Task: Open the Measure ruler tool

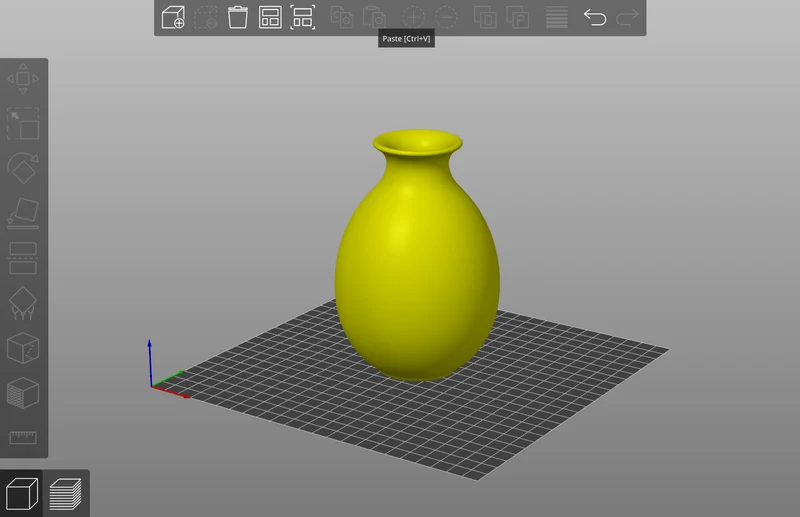Action: tap(23, 437)
